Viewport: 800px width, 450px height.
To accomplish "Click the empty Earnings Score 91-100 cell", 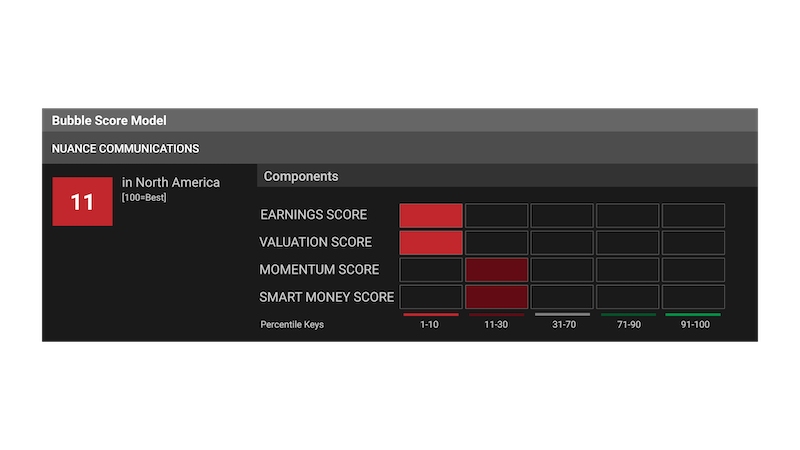I will tap(693, 215).
